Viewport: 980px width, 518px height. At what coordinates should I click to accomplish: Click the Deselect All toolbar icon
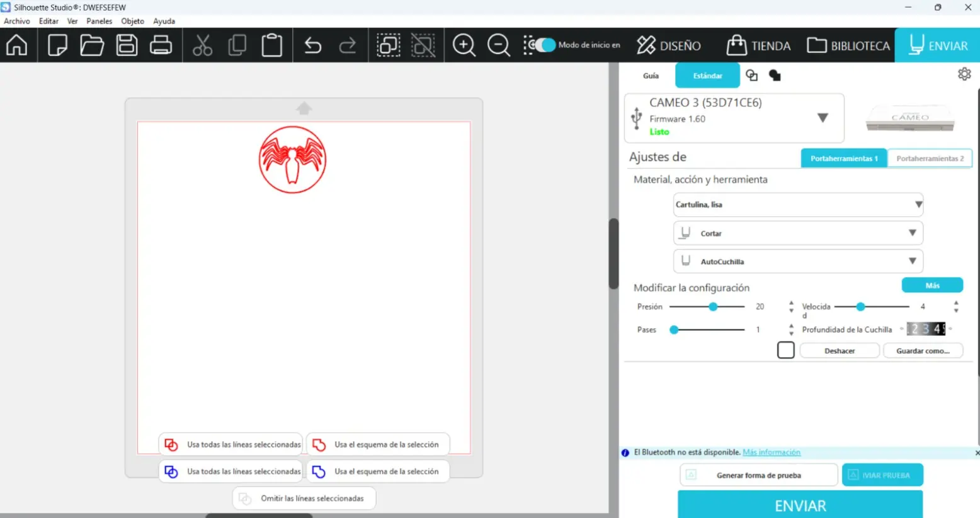[423, 45]
